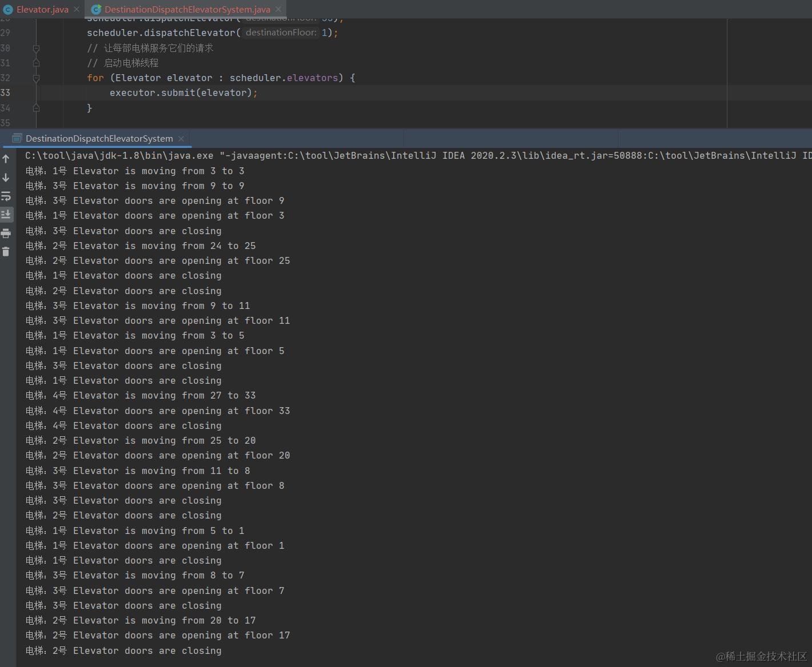Click the 'for (Elevator elevator : scheduler.elevators)' line

(221, 78)
